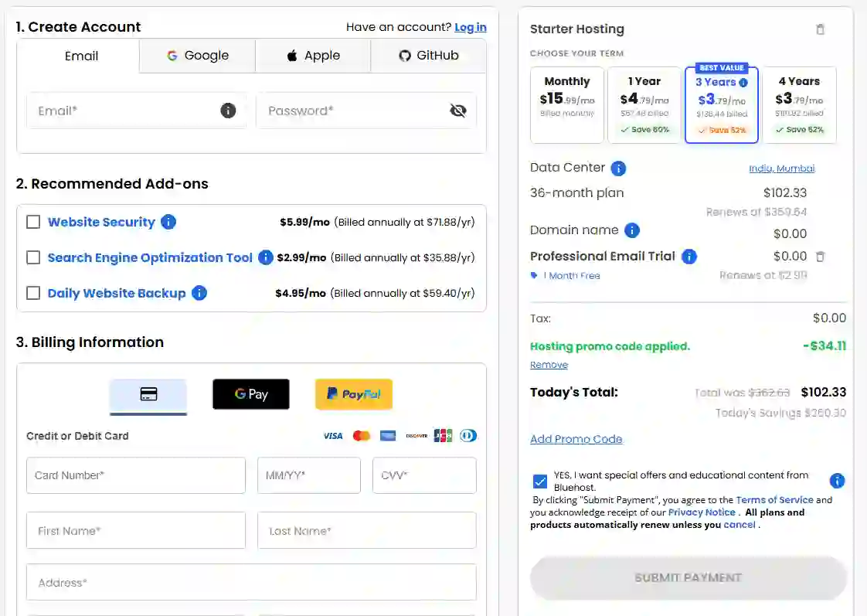Screen dimensions: 867x616
Task: Open Search Engine Optimization Tool info icon
Action: pos(265,257)
